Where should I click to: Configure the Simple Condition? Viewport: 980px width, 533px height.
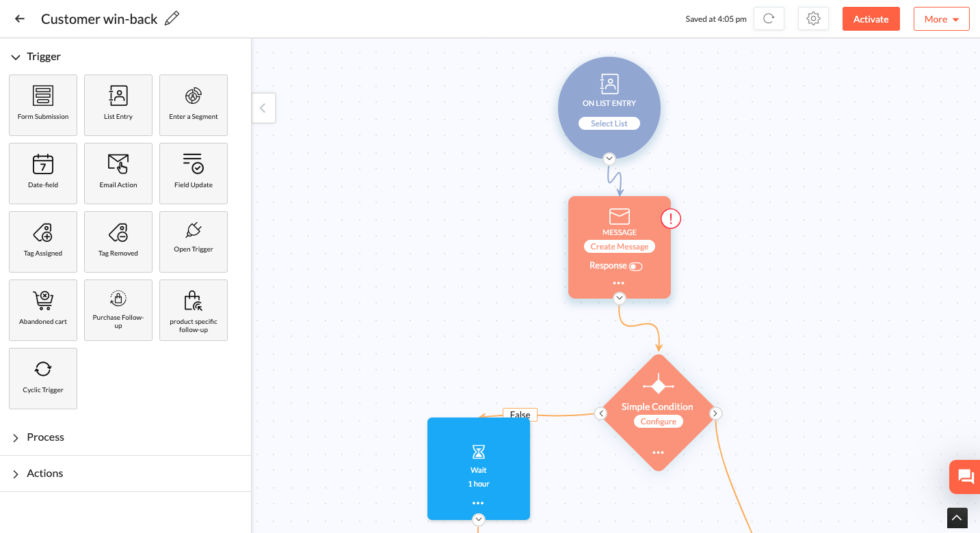point(658,422)
